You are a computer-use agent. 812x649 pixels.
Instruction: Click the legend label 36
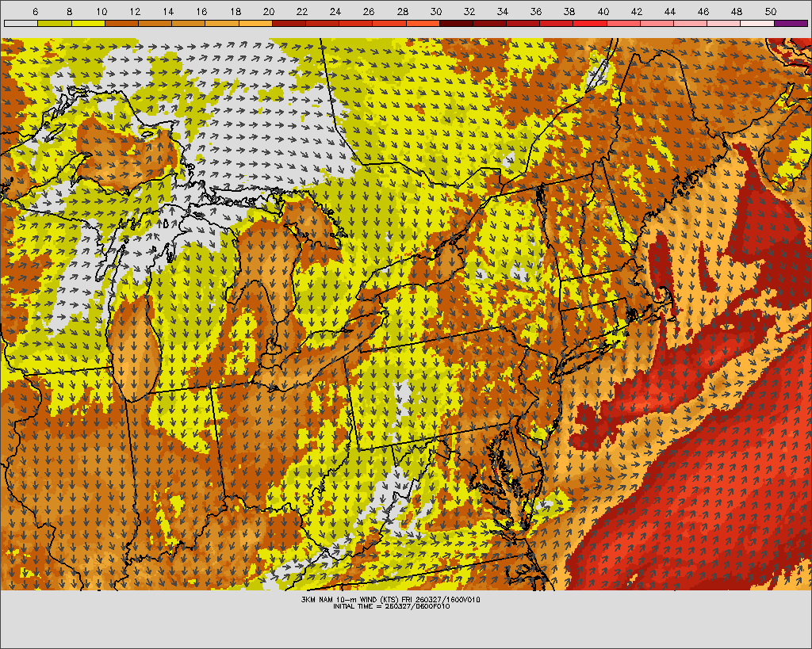coord(536,11)
